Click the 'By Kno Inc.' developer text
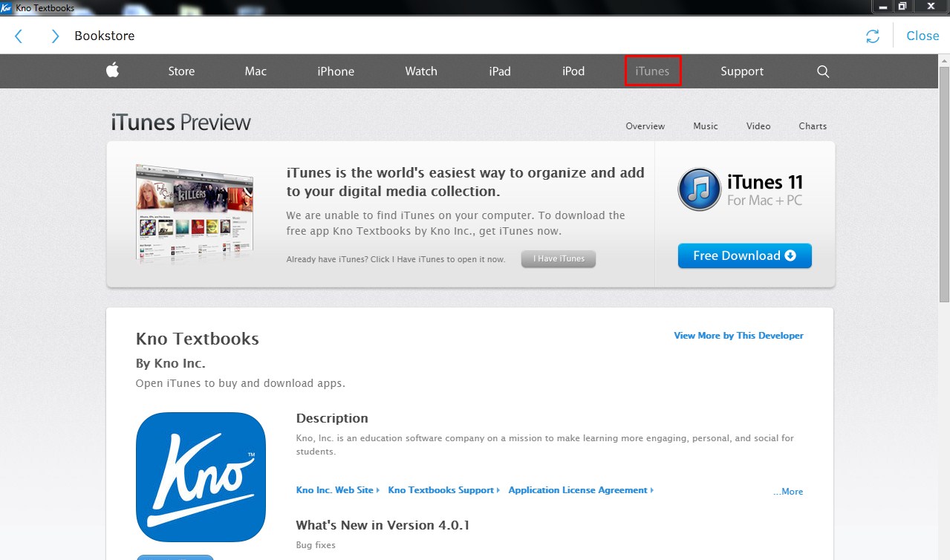The image size is (950, 560). [x=171, y=364]
